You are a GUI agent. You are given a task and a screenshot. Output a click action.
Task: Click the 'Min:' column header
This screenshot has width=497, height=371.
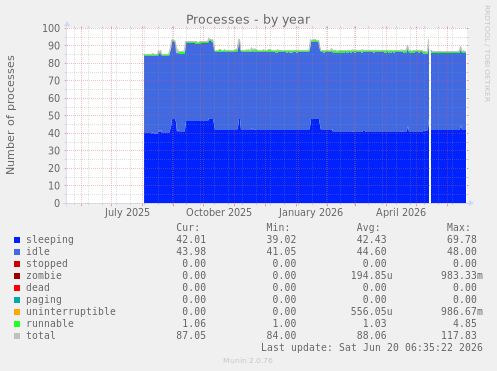coord(278,228)
